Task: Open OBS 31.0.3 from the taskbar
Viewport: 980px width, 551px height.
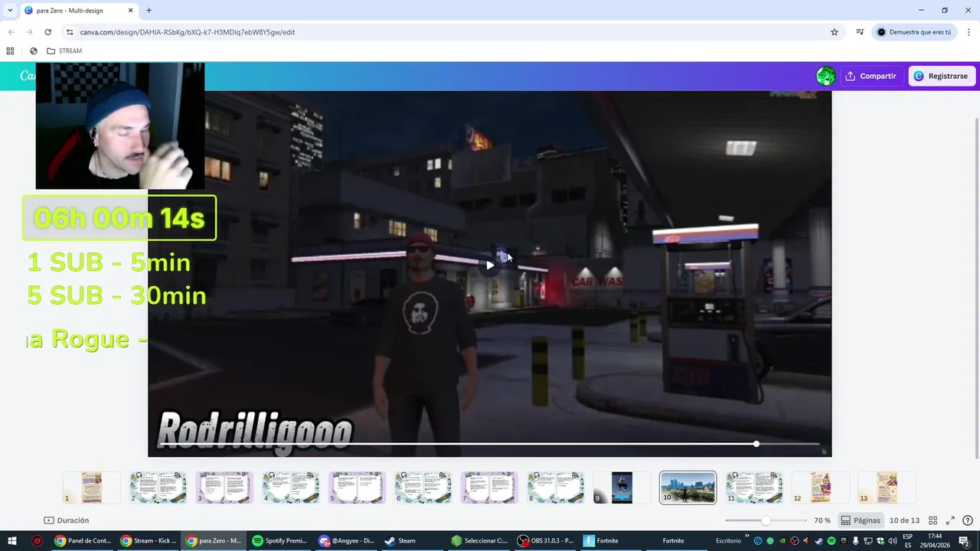Action: coord(546,541)
